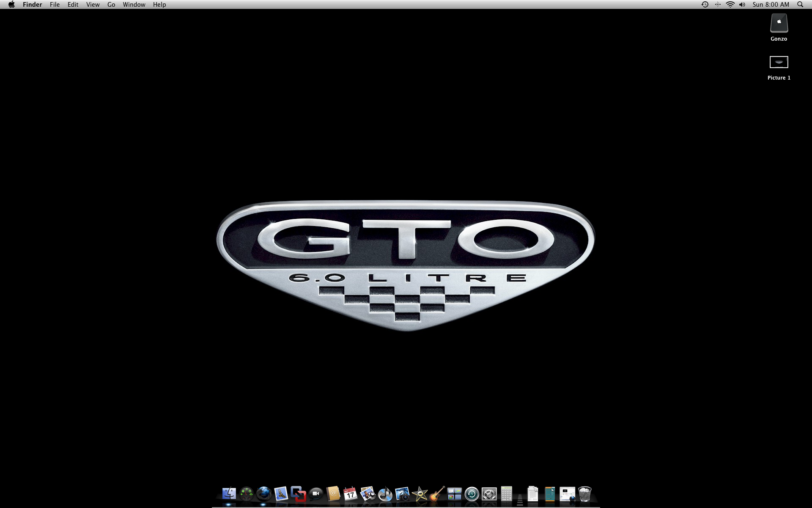Open the Edit menu
Screen dimensions: 812x508
pos(73,4)
